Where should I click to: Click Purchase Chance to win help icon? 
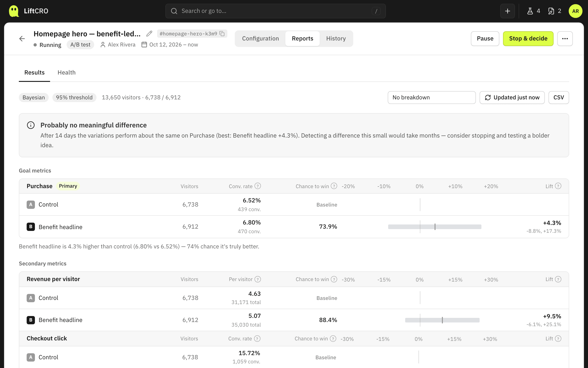pyautogui.click(x=334, y=186)
